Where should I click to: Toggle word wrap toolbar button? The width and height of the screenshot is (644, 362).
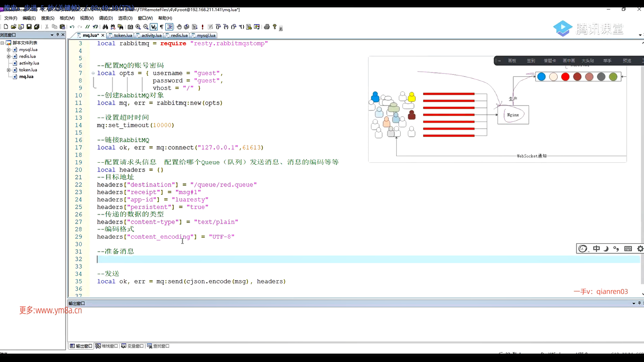[154, 27]
